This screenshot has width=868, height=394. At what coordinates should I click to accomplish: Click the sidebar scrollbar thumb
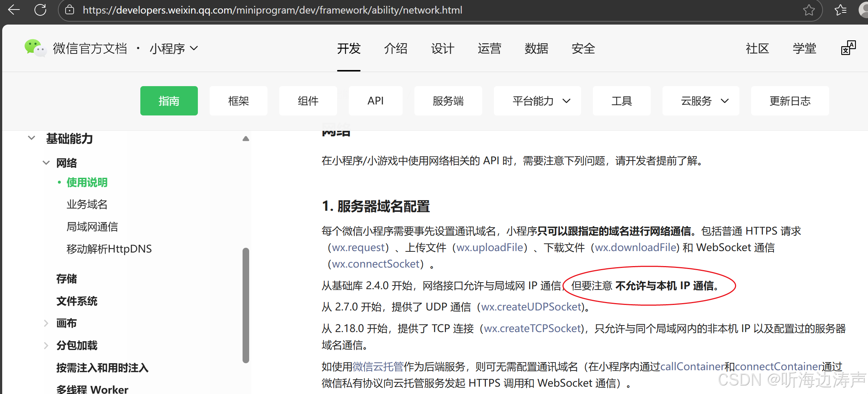246,305
